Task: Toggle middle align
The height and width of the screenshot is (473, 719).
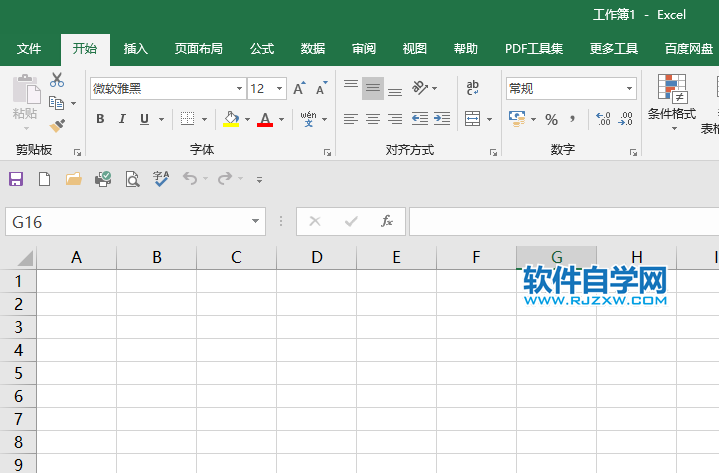Action: point(373,88)
